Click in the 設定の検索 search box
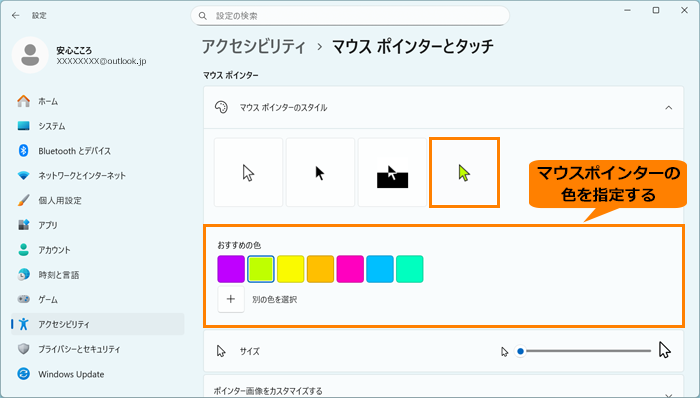The image size is (700, 398). (x=350, y=16)
